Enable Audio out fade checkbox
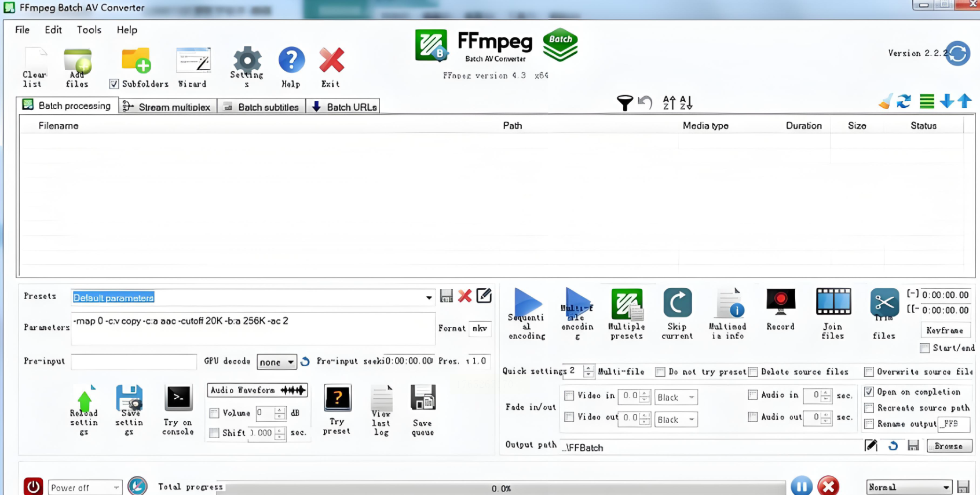 tap(753, 417)
